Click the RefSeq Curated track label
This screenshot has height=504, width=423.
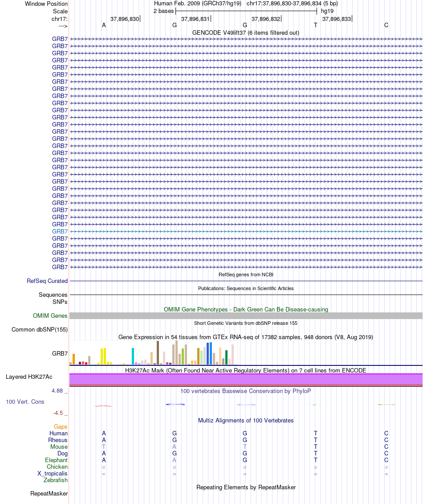[47, 281]
